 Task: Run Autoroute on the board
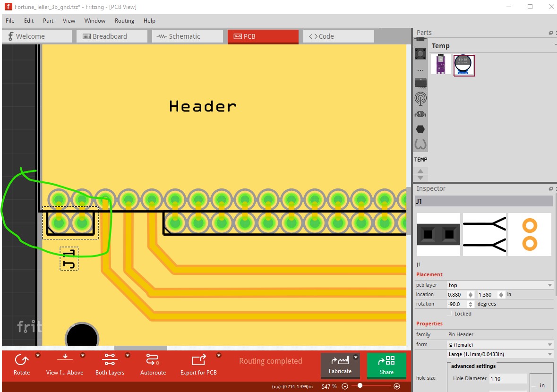coord(153,360)
